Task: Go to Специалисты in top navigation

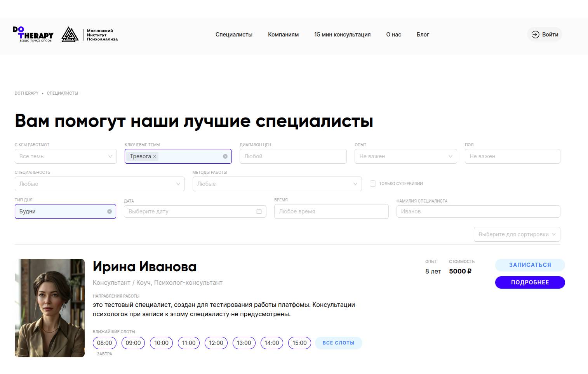Action: coord(234,35)
